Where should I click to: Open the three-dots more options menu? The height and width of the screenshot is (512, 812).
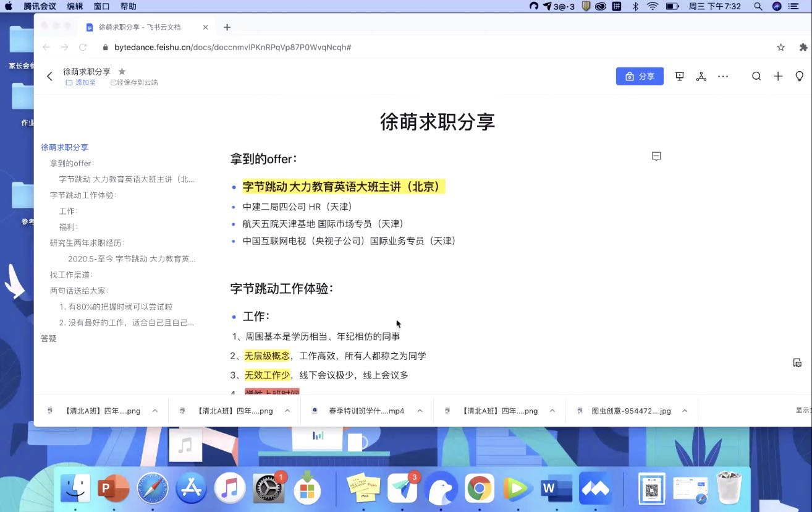pyautogui.click(x=723, y=76)
